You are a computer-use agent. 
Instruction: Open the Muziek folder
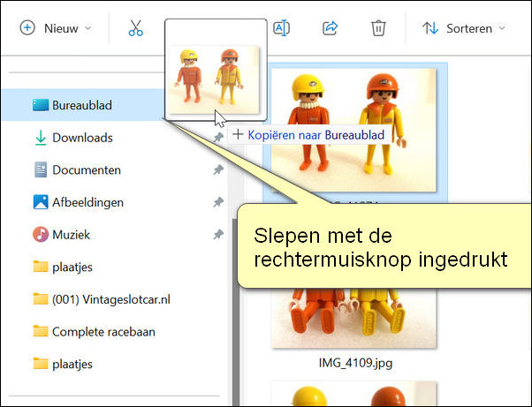click(x=71, y=235)
